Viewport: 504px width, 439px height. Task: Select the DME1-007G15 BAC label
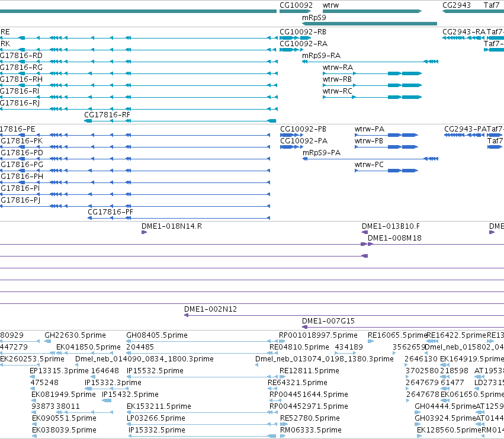[x=328, y=321]
